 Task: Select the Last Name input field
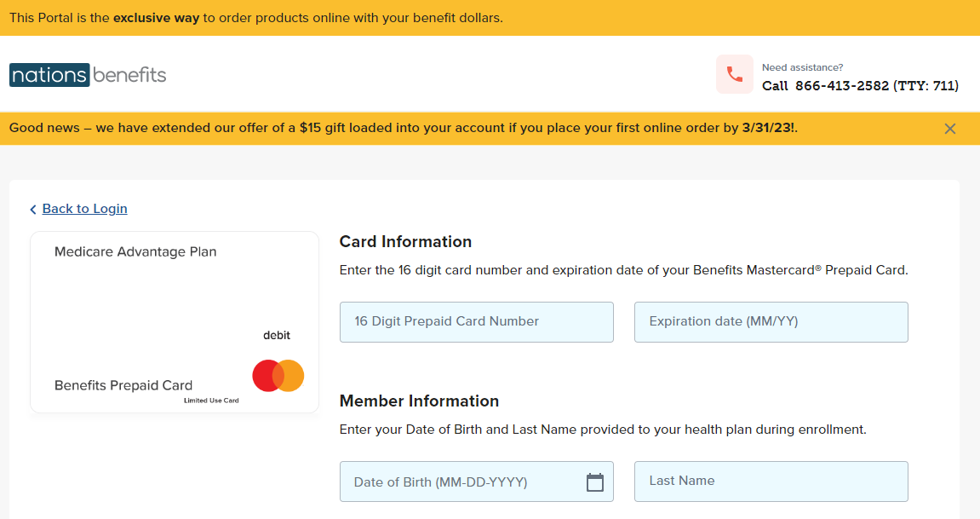tap(771, 481)
